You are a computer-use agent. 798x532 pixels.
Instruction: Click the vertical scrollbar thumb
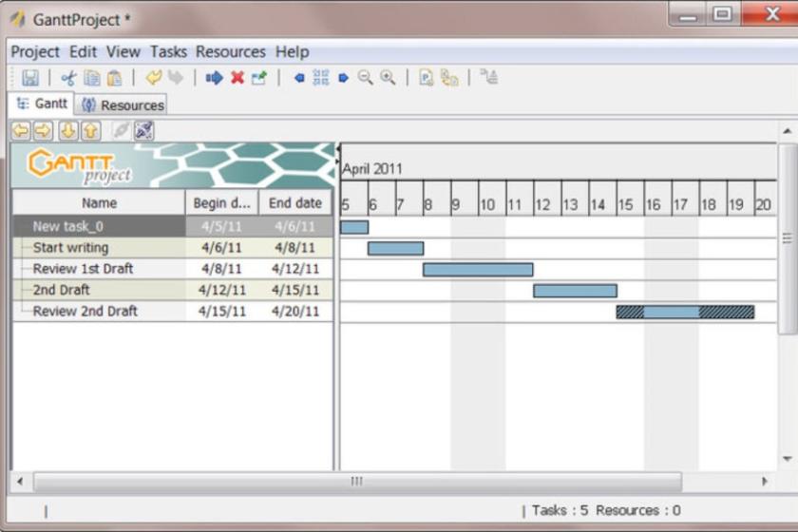point(788,238)
